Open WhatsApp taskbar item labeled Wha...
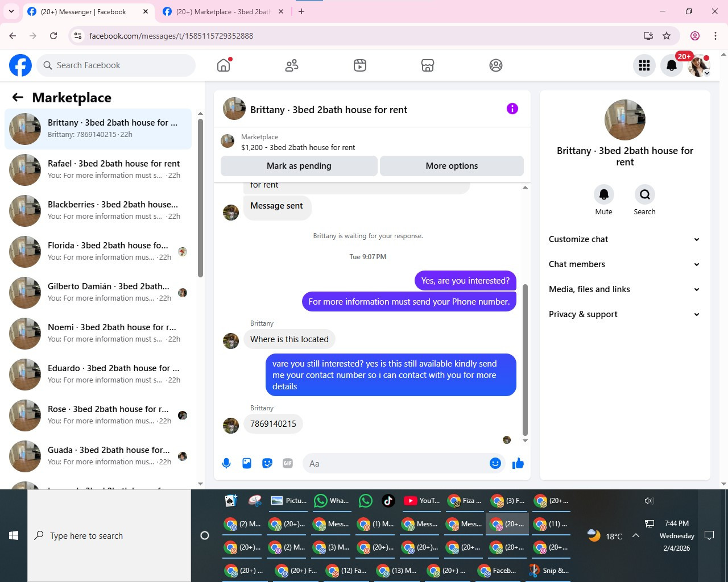Image resolution: width=728 pixels, height=582 pixels. 332,501
